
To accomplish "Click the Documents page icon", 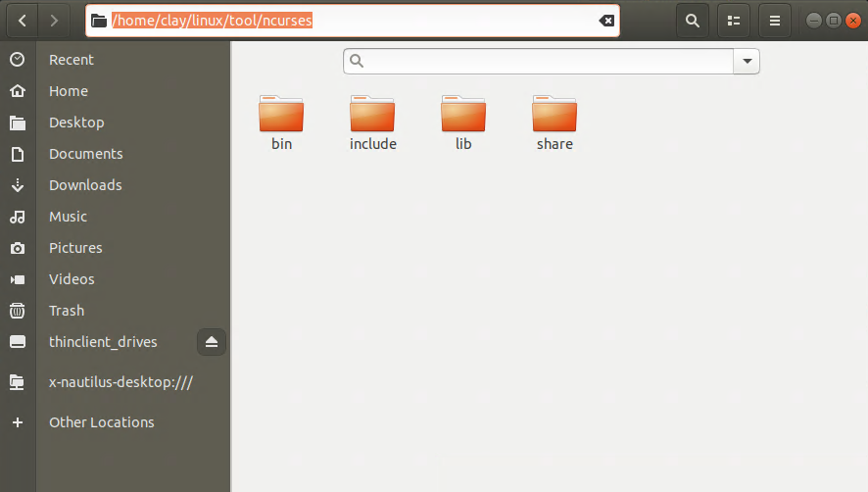I will coord(18,154).
